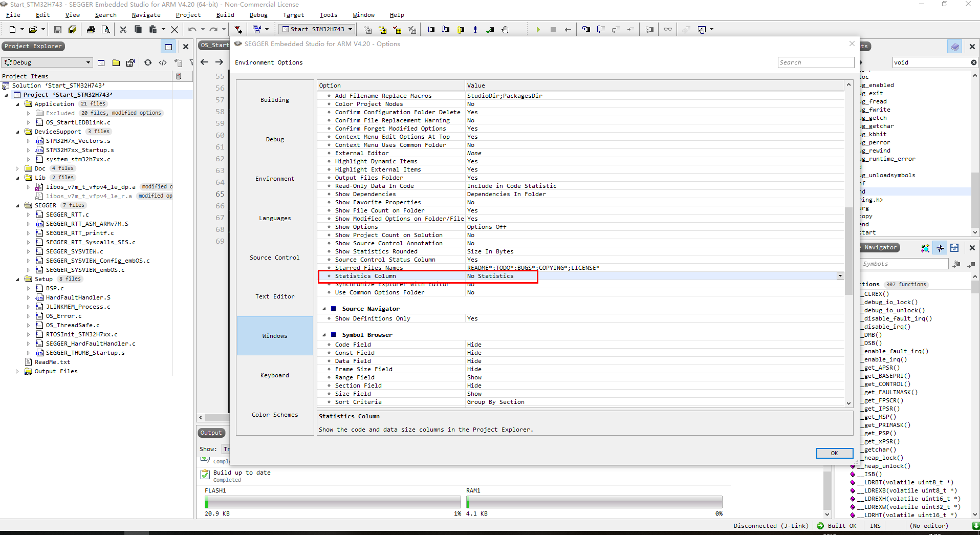Click the Option column header

point(391,85)
